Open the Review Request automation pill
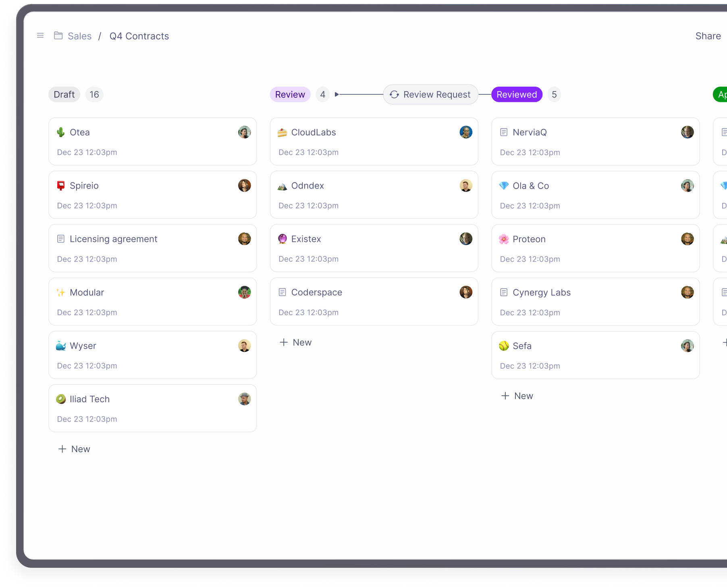The image size is (727, 588). [430, 94]
